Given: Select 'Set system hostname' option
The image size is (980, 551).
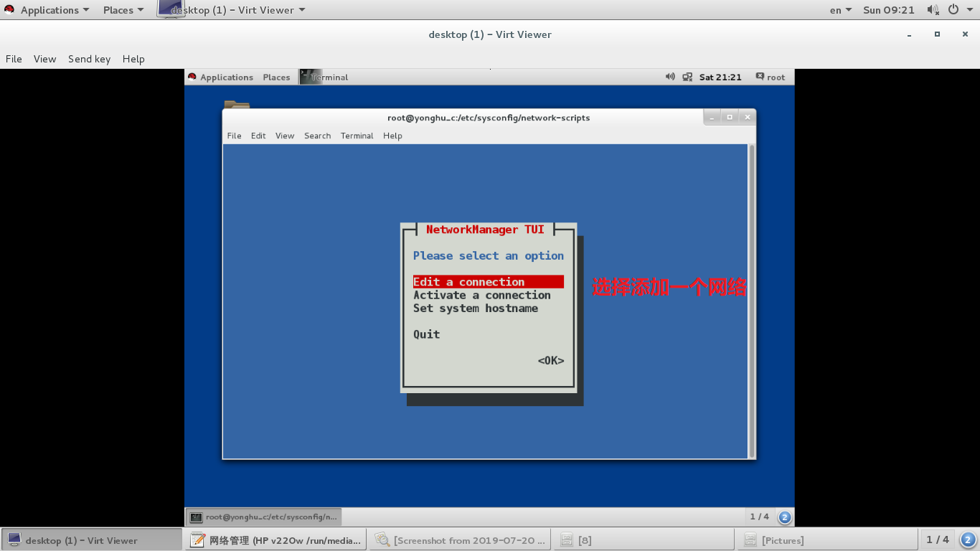Looking at the screenshot, I should [x=476, y=308].
